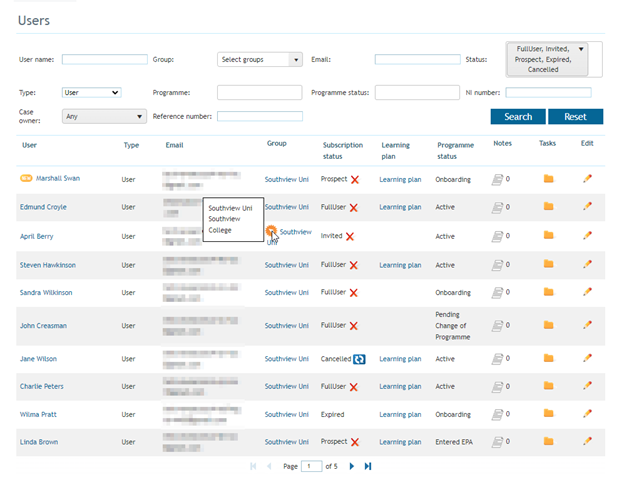Open notes icon for Edmund Croyle
The height and width of the screenshot is (480, 624).
pos(497,207)
